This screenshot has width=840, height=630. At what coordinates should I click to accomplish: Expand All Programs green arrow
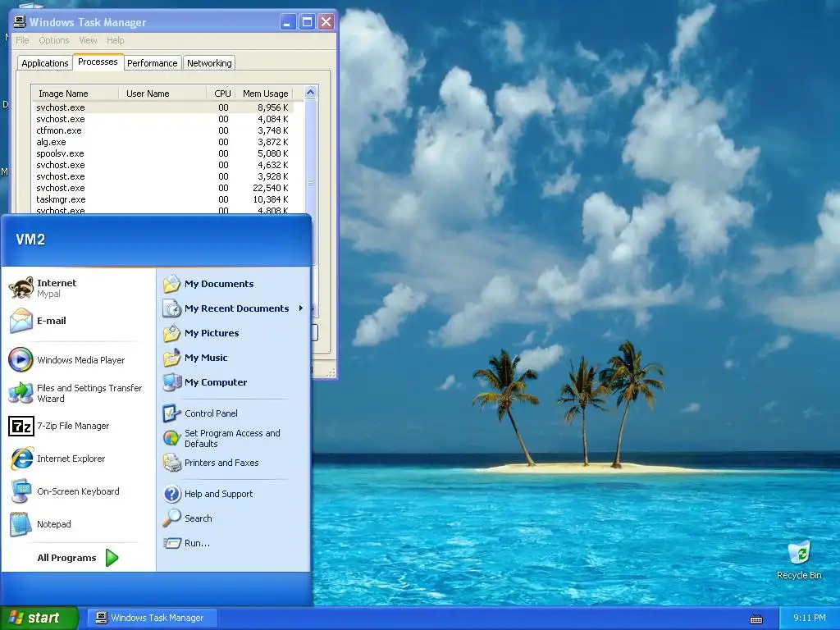coord(112,558)
